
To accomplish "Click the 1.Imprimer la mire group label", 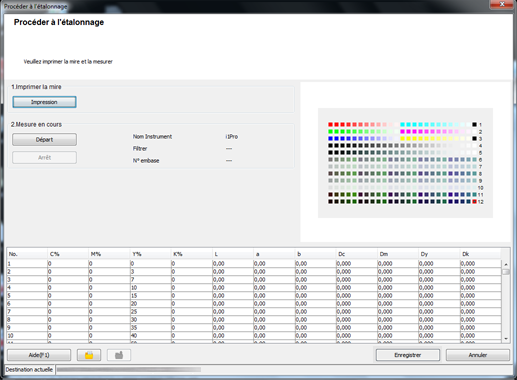I will click(36, 87).
